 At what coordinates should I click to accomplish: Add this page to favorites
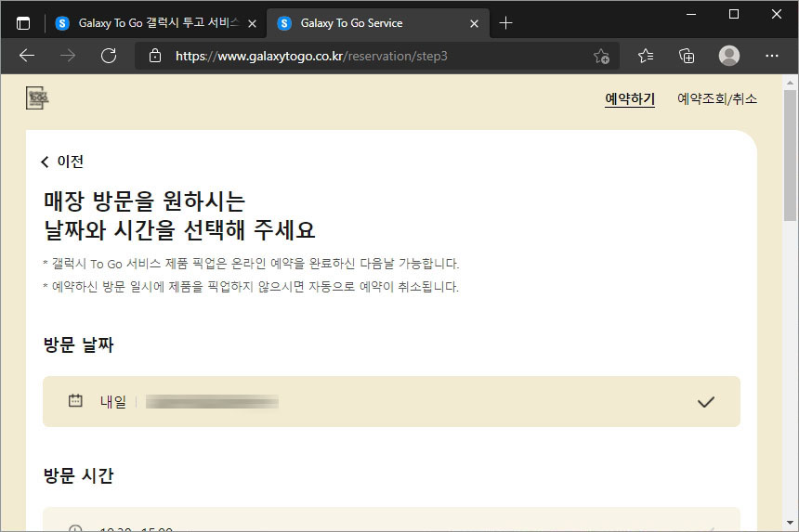601,56
